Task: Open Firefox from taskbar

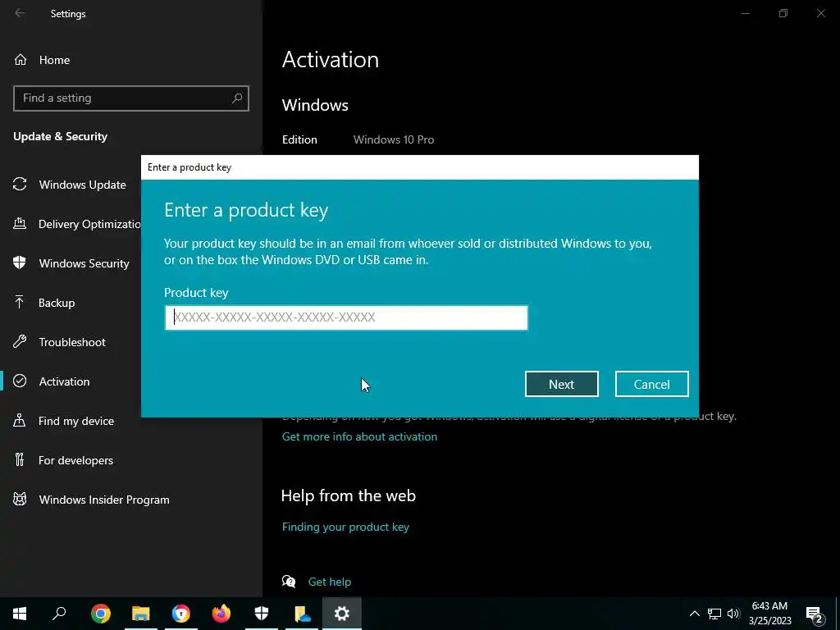Action: point(221,614)
